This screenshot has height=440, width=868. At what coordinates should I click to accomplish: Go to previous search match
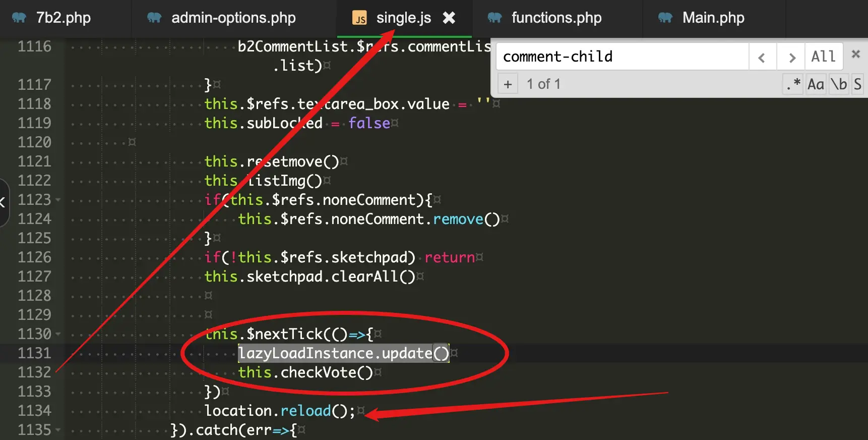tap(762, 57)
